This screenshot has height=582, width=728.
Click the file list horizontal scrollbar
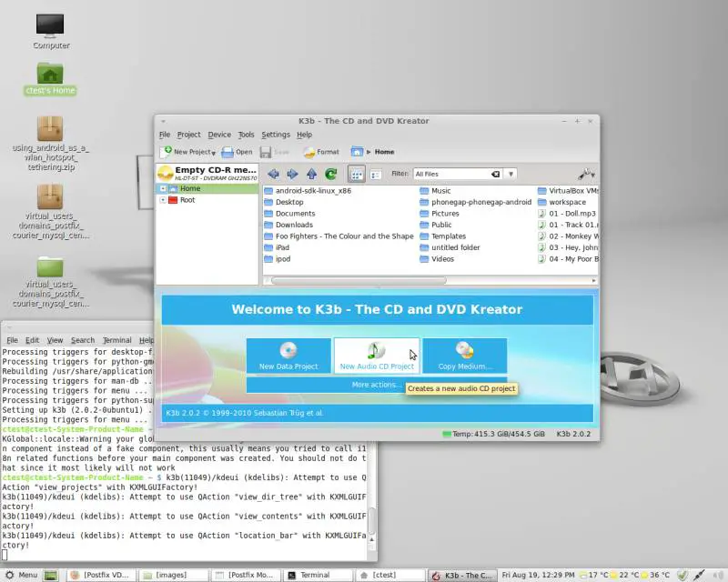[359, 281]
